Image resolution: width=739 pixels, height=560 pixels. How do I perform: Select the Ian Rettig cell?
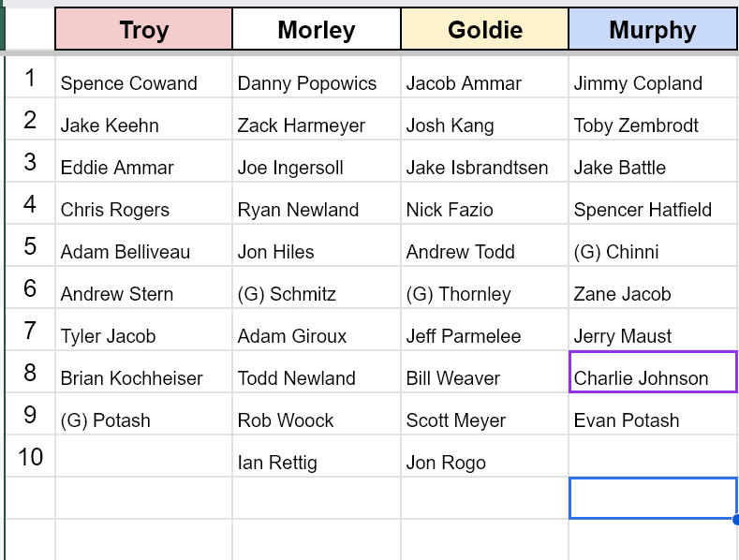317,456
